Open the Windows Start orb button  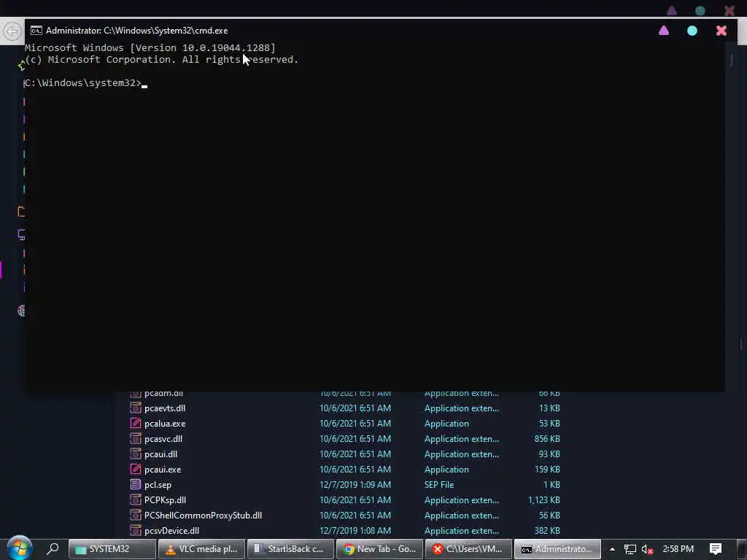pos(19,548)
